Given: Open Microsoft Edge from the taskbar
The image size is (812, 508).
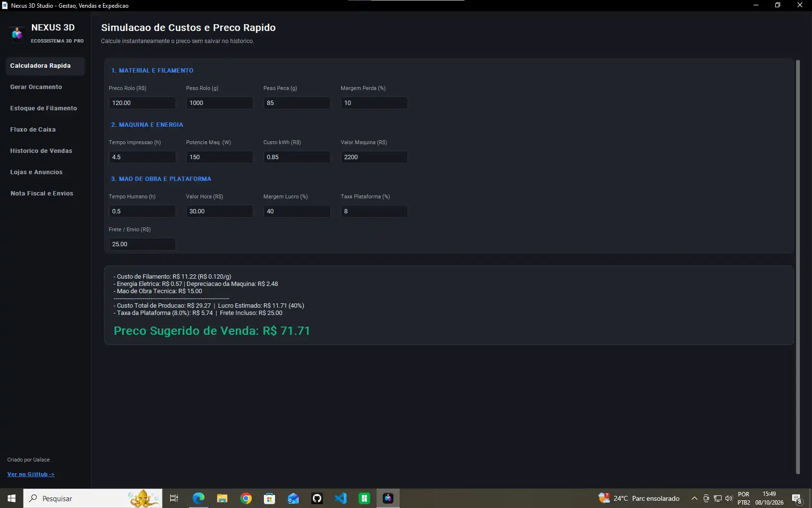Looking at the screenshot, I should coord(199,498).
